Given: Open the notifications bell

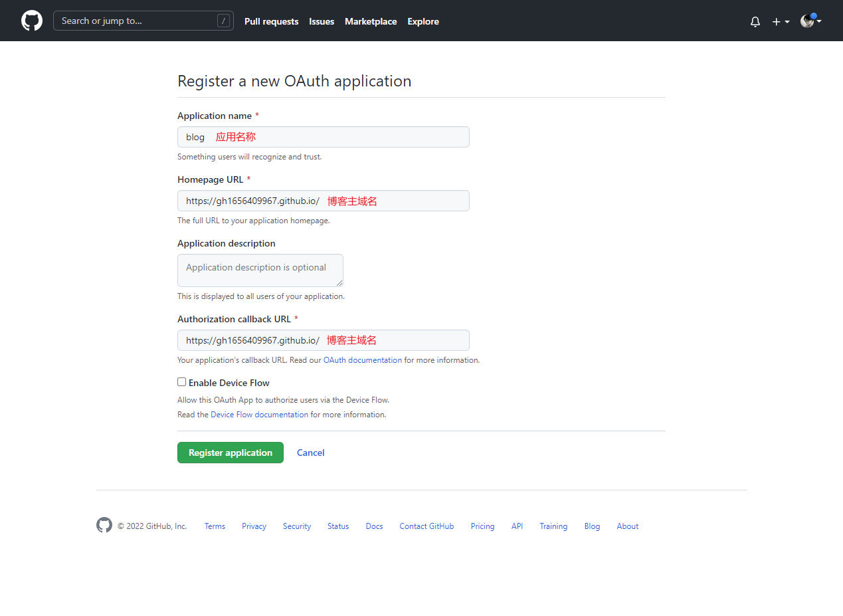Looking at the screenshot, I should point(755,22).
